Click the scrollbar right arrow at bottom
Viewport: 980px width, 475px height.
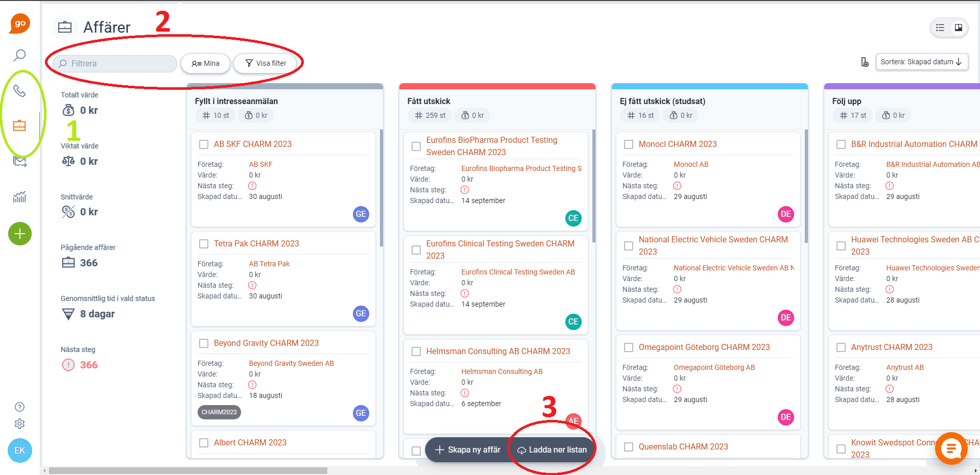tap(976, 470)
